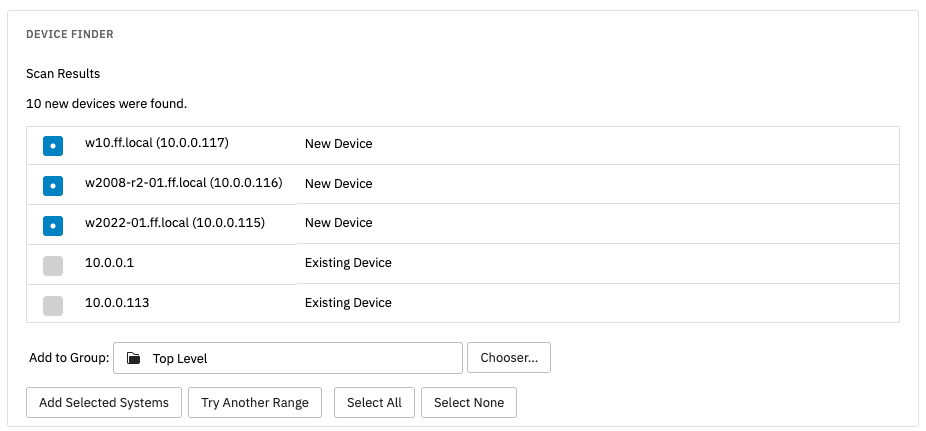Viewport: 926px width, 431px height.
Task: Select the w10.ff.local (10.0.0.117) row
Action: (463, 145)
